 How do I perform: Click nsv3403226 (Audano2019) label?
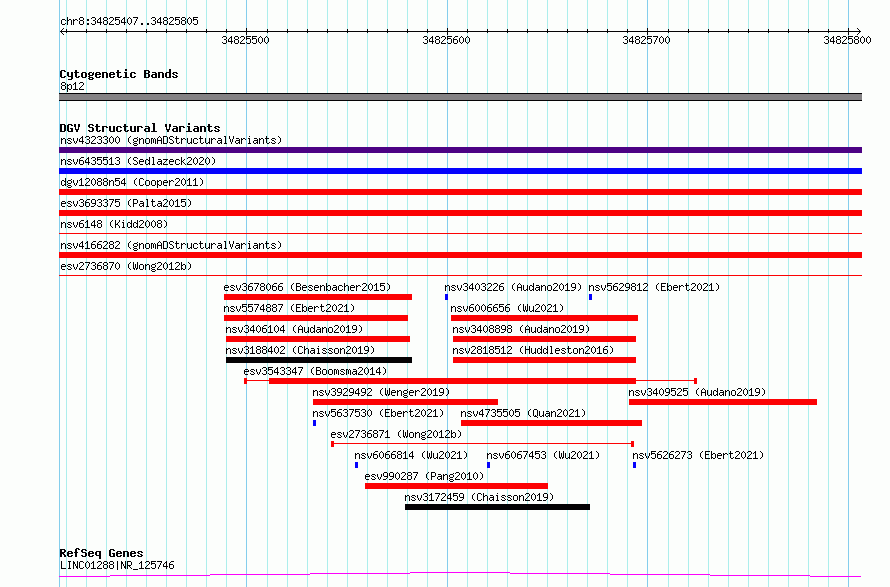(513, 287)
